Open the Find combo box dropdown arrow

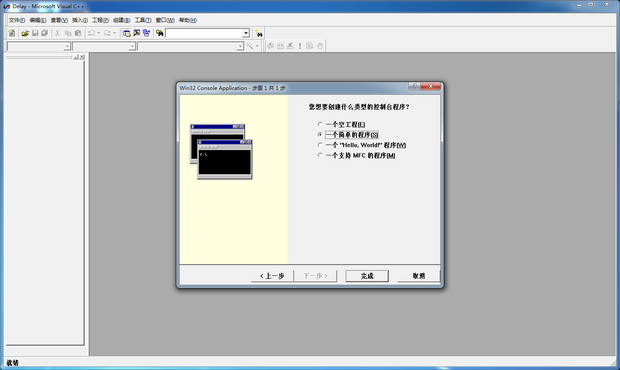[246, 34]
